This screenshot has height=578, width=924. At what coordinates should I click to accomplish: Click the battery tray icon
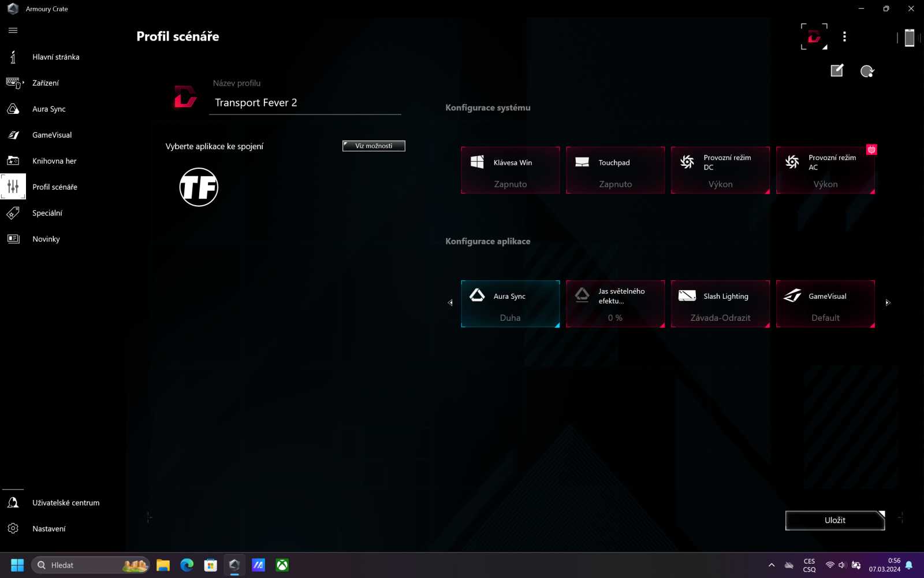tap(856, 565)
